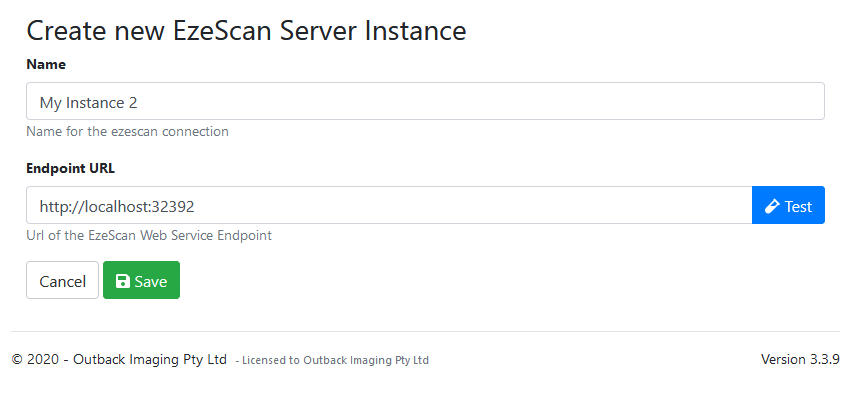Click the word "Save" on green button
This screenshot has width=853, height=408.
point(151,281)
